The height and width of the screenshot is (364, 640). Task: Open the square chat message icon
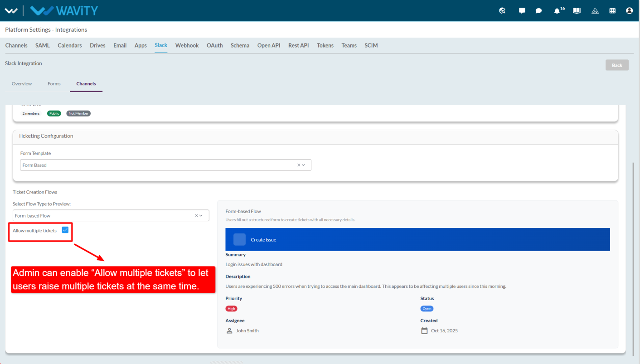point(522,11)
